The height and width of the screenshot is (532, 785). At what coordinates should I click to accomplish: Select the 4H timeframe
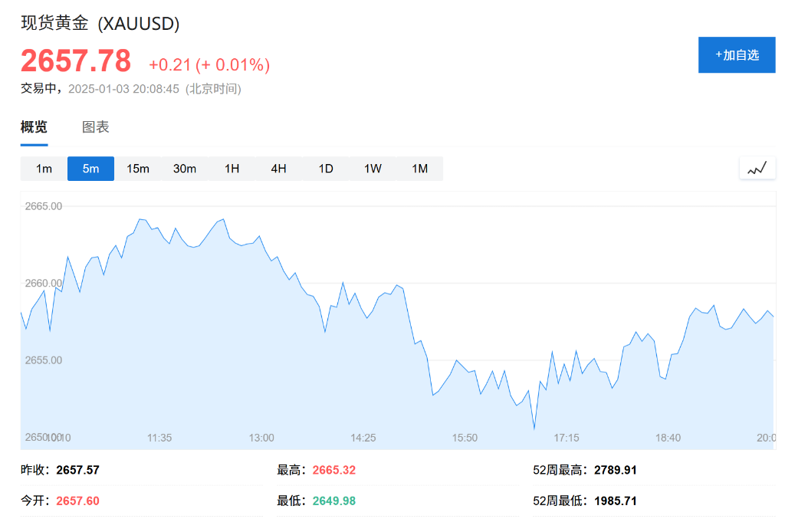click(278, 168)
